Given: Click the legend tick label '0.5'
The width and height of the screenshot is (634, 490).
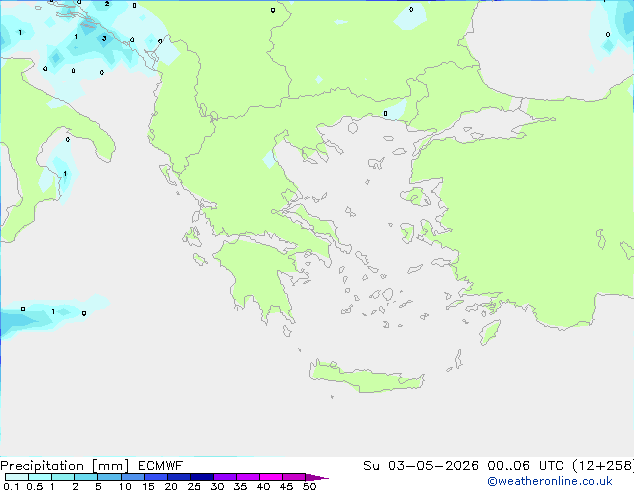Looking at the screenshot, I should tap(34, 486).
